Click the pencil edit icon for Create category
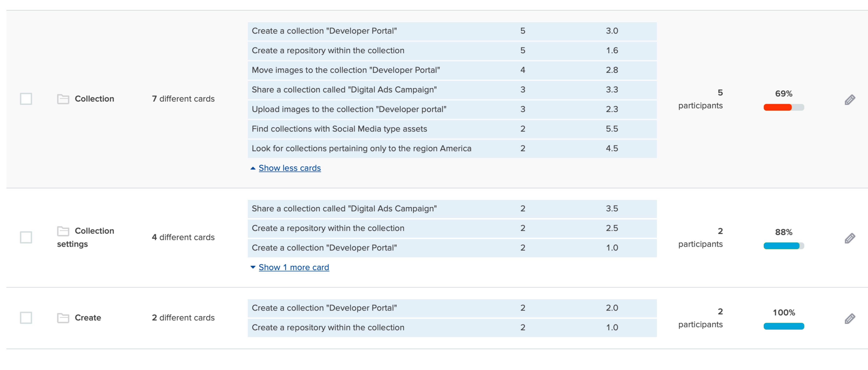 pos(850,318)
